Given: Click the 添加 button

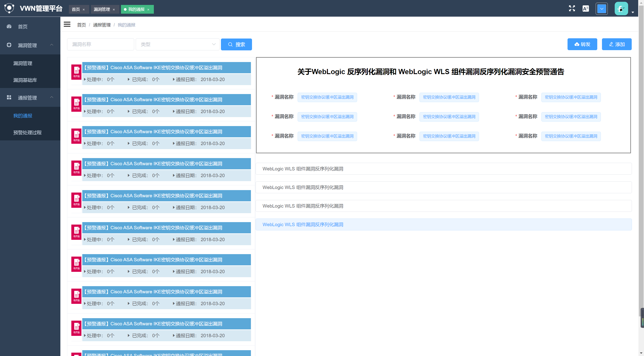Looking at the screenshot, I should [617, 44].
